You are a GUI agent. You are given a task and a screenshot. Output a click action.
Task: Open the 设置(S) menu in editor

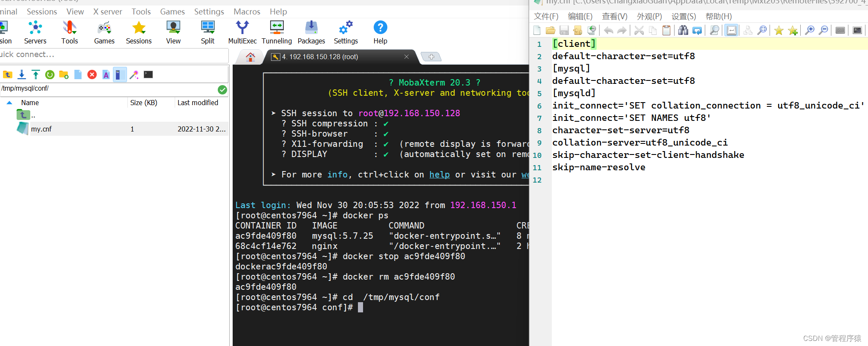(684, 17)
